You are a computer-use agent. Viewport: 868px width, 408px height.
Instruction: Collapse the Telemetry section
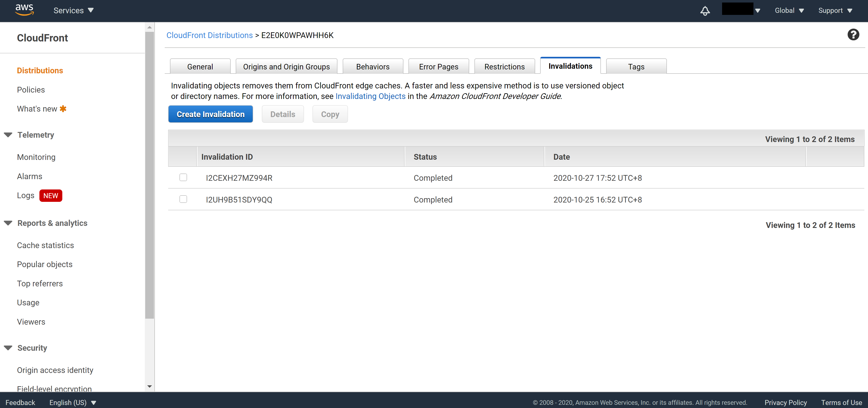(8, 135)
